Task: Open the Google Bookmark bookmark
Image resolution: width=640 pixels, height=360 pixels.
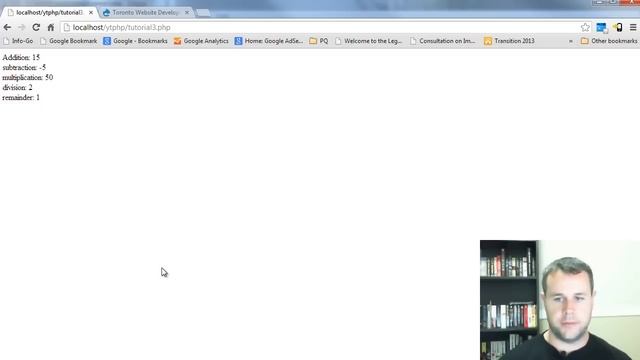Action: pos(69,41)
